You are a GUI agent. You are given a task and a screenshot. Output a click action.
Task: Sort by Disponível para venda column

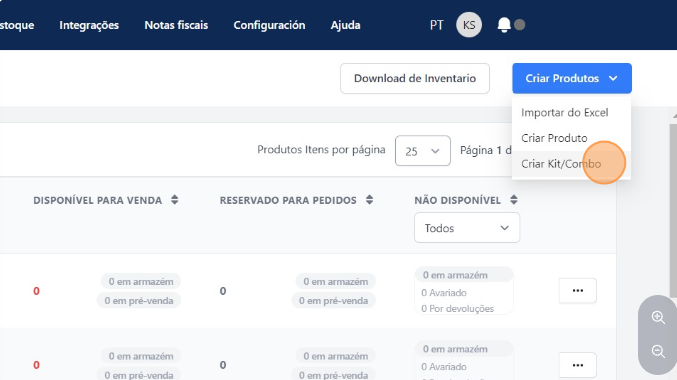(x=174, y=200)
